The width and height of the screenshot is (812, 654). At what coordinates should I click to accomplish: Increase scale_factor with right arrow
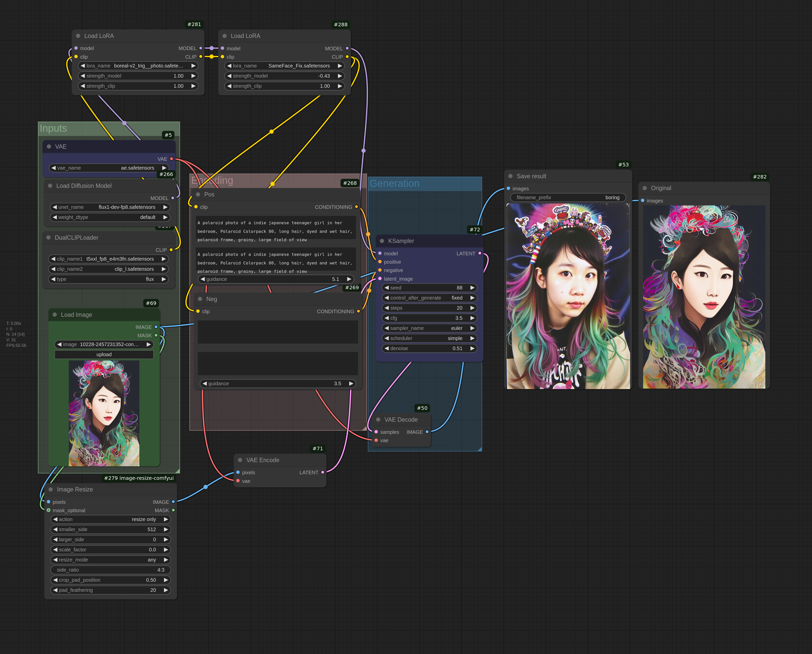[166, 550]
